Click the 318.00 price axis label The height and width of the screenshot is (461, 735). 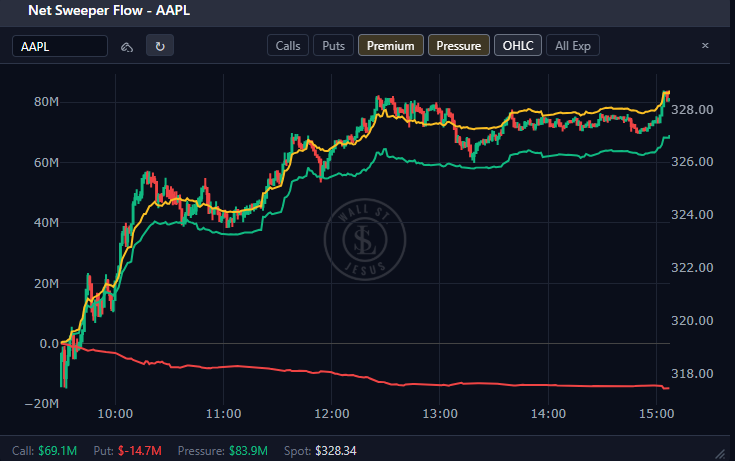[692, 374]
